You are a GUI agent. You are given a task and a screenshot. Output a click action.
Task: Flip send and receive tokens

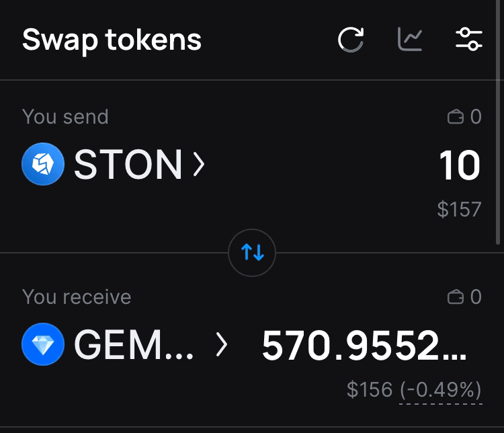(252, 253)
